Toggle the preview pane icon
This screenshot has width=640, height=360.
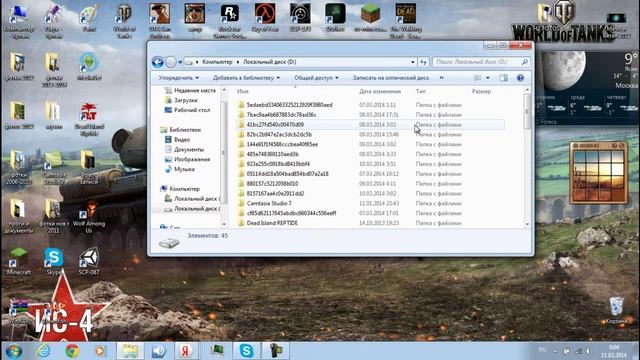(x=503, y=78)
